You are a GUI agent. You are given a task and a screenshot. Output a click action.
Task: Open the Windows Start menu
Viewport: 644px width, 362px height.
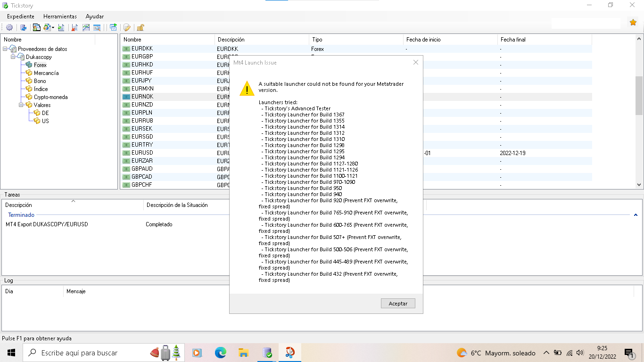(11, 353)
